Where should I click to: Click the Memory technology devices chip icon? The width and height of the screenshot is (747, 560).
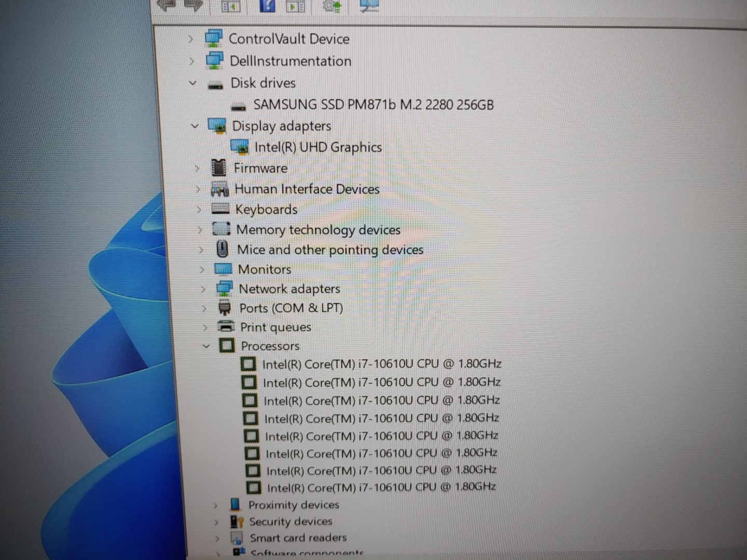221,229
